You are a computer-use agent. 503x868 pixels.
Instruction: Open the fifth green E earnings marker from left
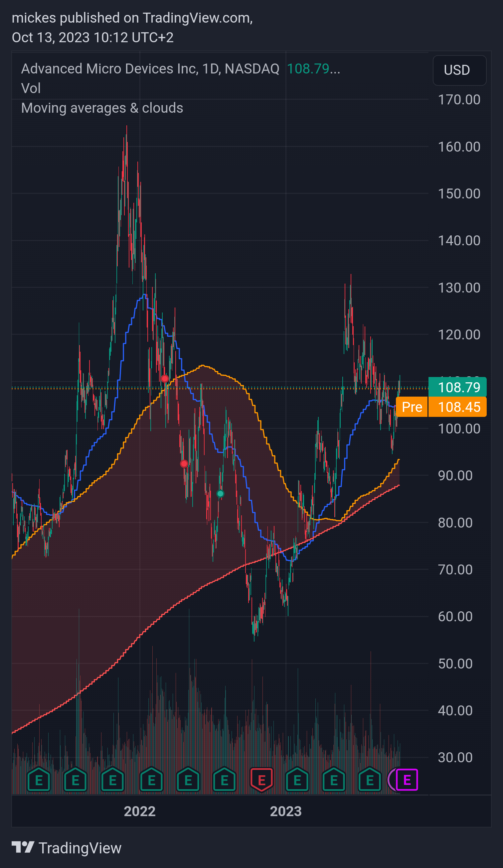click(188, 780)
